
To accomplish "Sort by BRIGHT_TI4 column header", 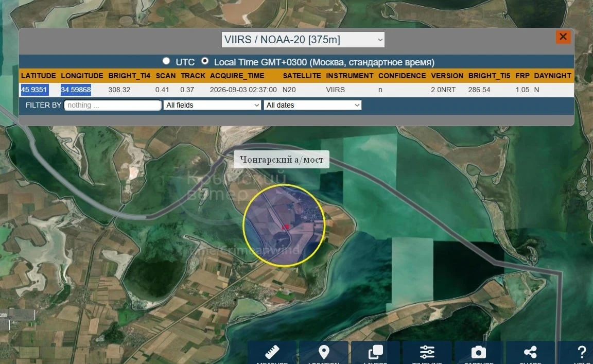I will coord(129,76).
